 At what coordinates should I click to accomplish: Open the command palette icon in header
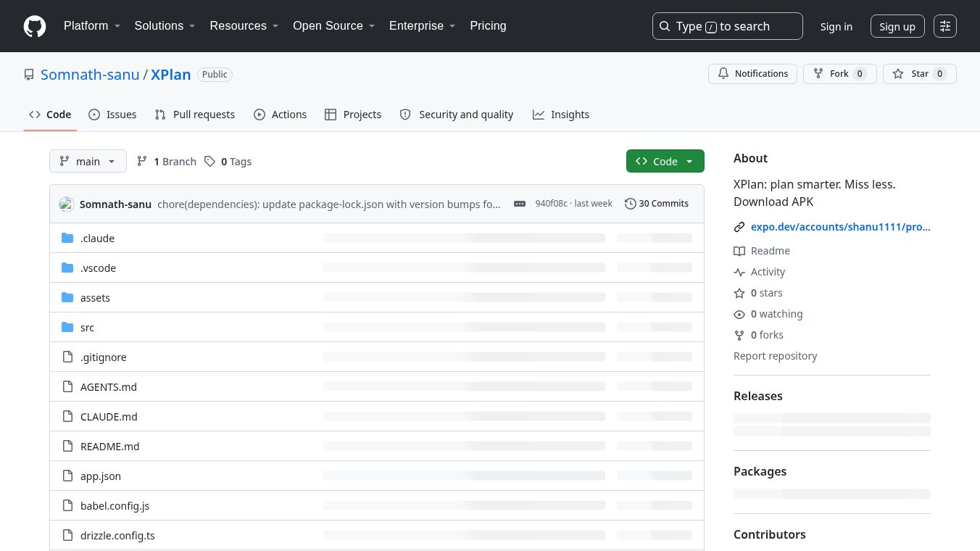[945, 26]
